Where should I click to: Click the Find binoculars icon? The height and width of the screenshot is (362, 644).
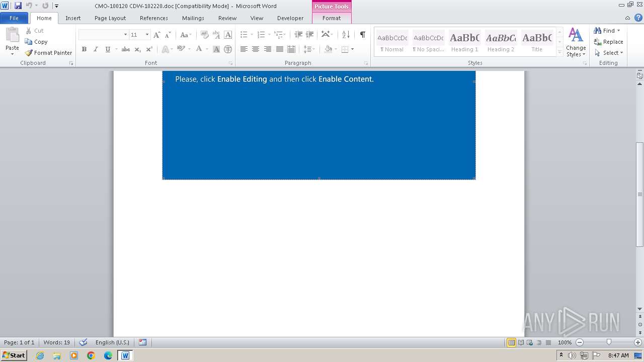point(598,31)
